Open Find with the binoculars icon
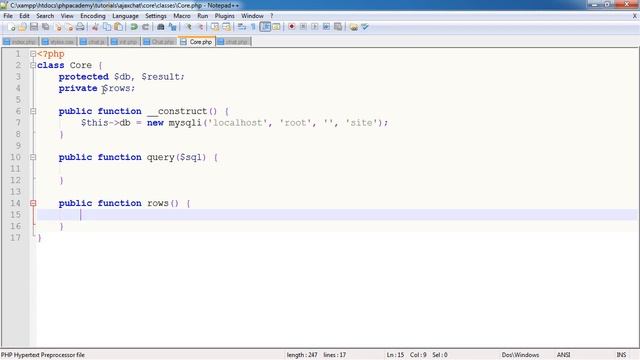The image size is (640, 360). coord(160,27)
